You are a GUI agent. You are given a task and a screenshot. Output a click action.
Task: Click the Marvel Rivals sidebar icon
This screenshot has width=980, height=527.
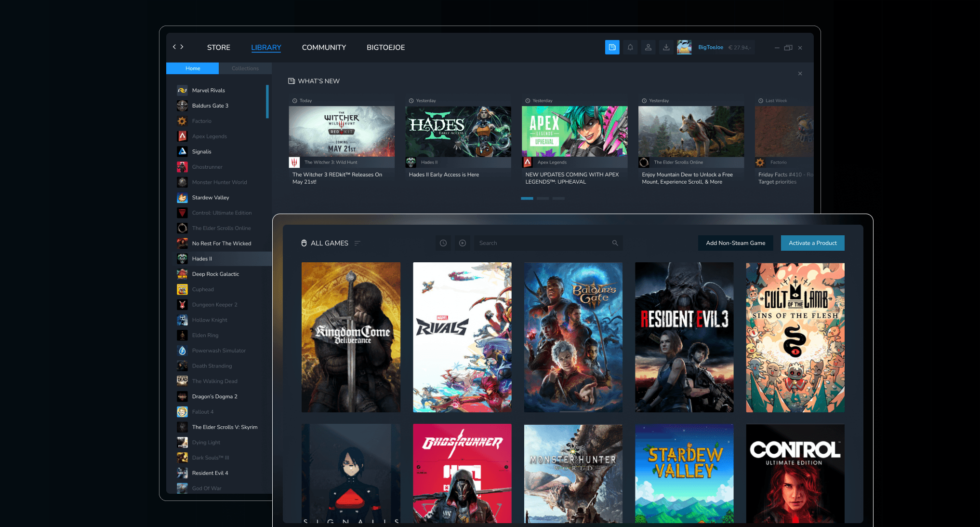tap(182, 90)
